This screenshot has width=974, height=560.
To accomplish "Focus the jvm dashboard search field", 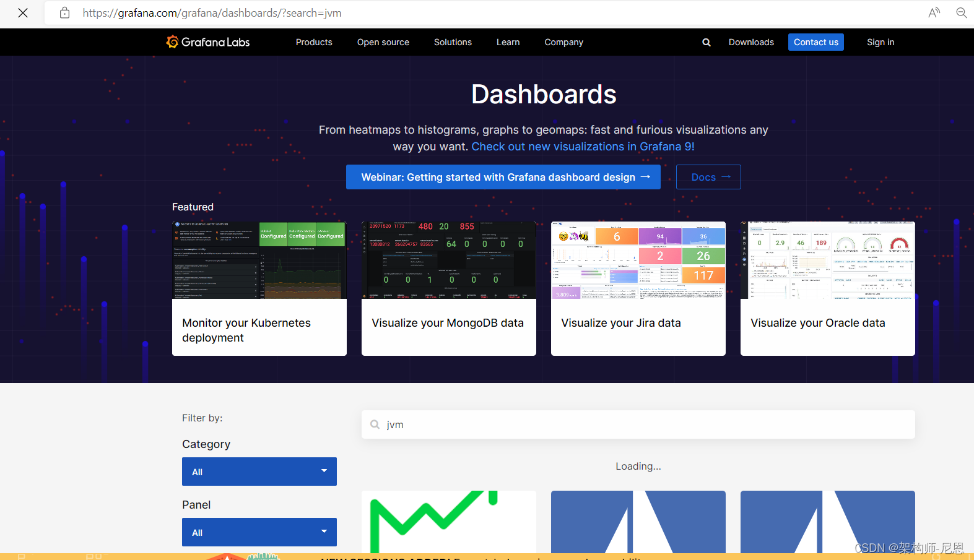I will 638,424.
